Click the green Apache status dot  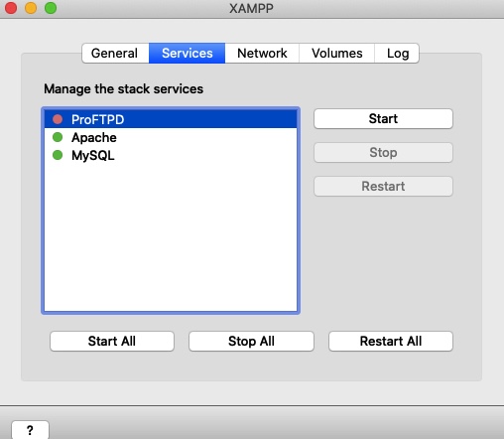click(58, 137)
